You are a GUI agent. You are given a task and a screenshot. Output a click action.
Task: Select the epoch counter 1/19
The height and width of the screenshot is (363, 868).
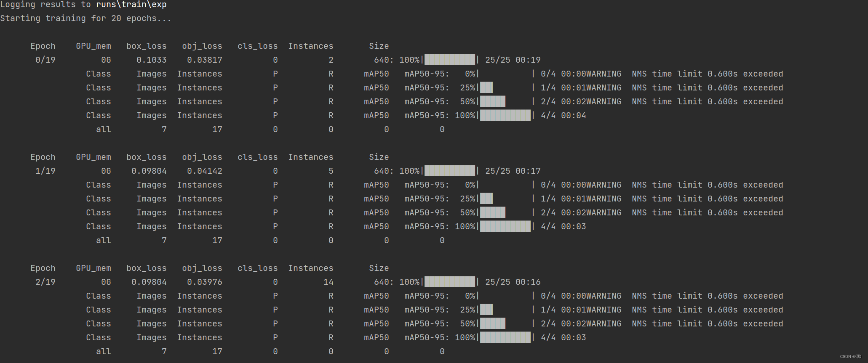coord(45,171)
